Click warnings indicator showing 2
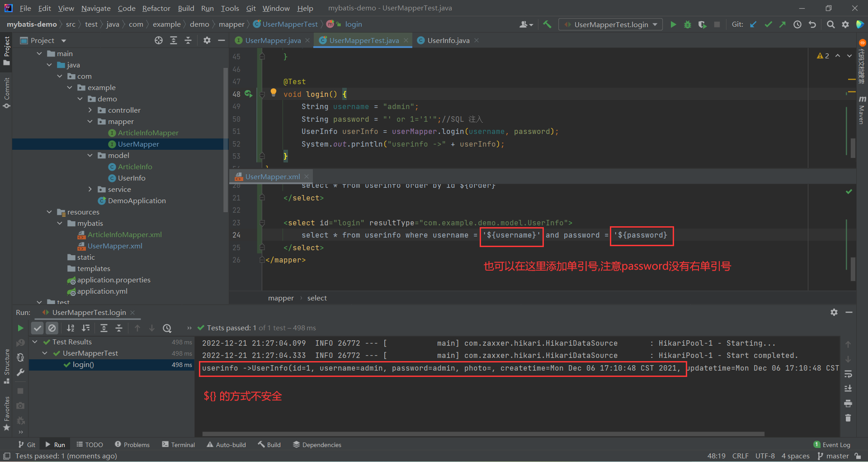 pos(823,56)
